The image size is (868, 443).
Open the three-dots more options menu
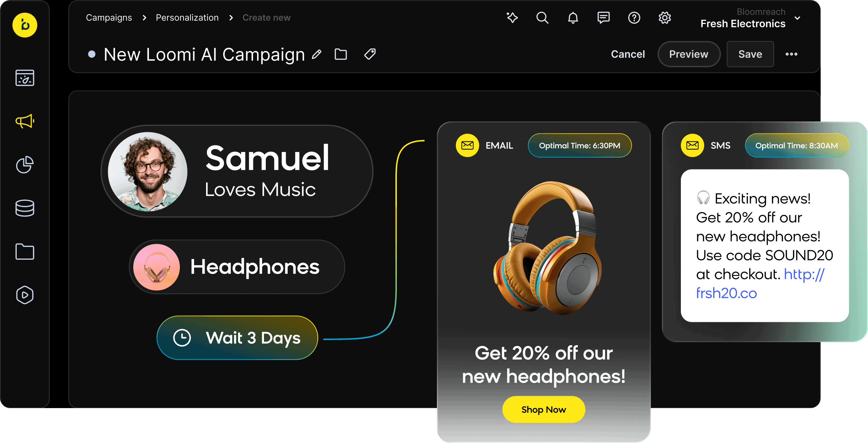(x=791, y=54)
